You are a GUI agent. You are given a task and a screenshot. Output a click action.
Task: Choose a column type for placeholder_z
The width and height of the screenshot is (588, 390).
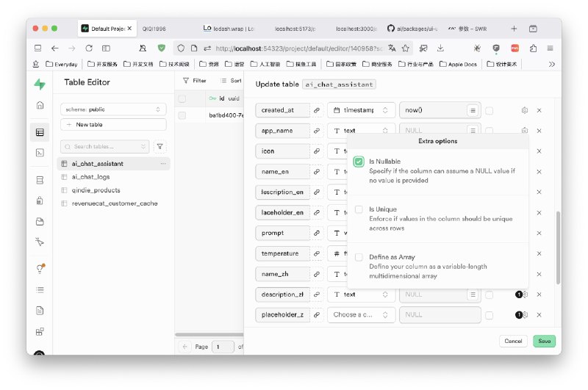(x=362, y=314)
